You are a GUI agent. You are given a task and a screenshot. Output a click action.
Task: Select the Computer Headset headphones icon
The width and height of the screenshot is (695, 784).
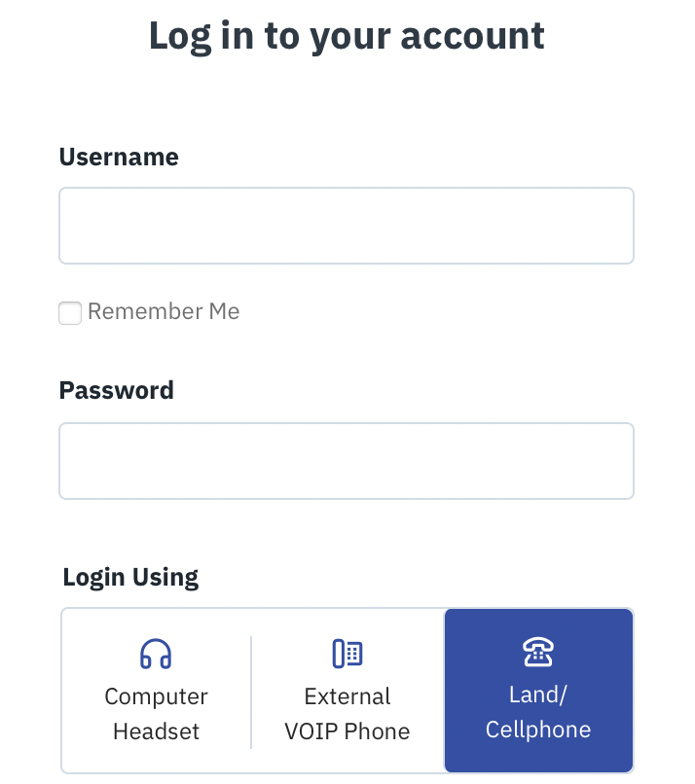click(156, 653)
